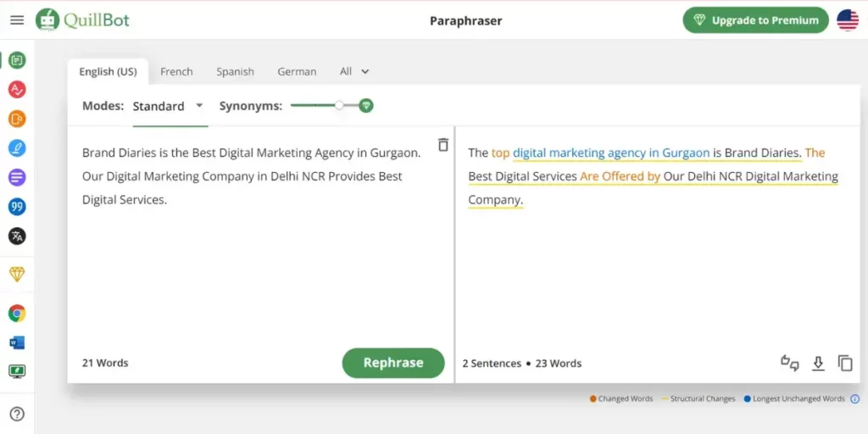The height and width of the screenshot is (434, 868).
Task: Click the legend info icon
Action: coord(854,398)
